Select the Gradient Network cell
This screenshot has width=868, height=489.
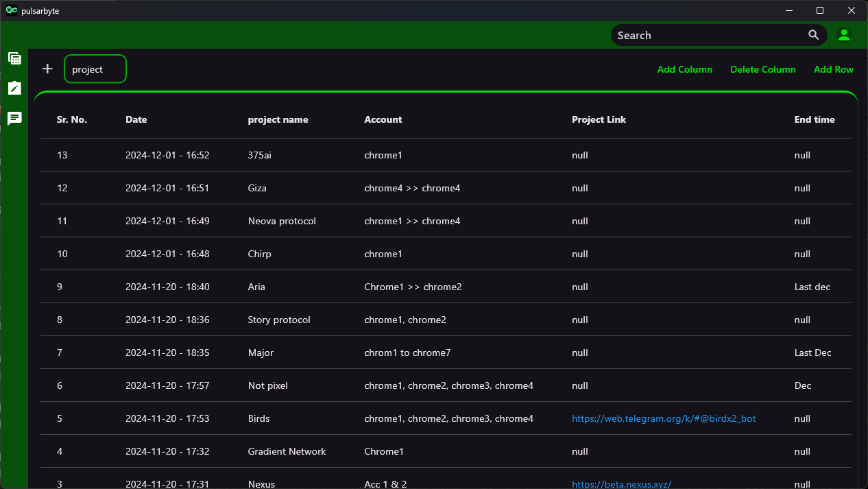click(x=287, y=451)
